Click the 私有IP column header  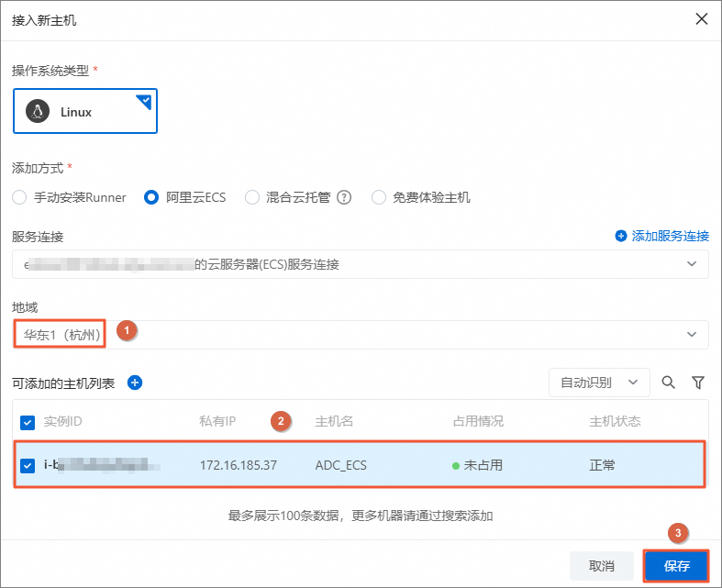click(x=217, y=421)
